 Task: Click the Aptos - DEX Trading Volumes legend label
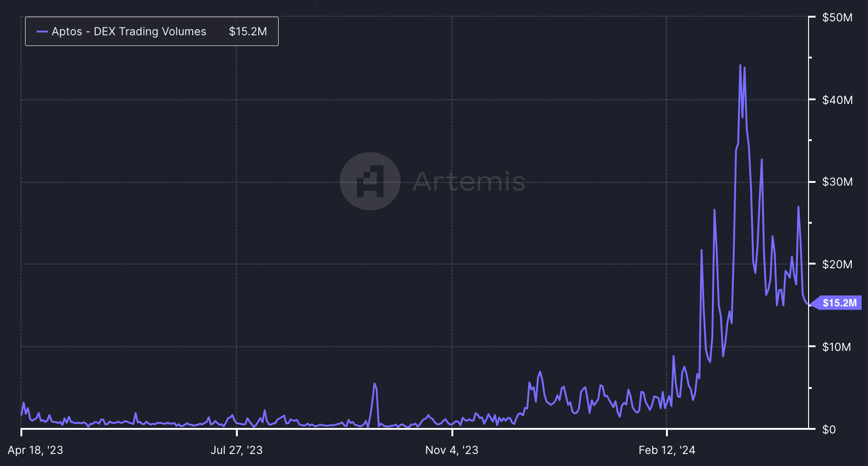pos(129,32)
